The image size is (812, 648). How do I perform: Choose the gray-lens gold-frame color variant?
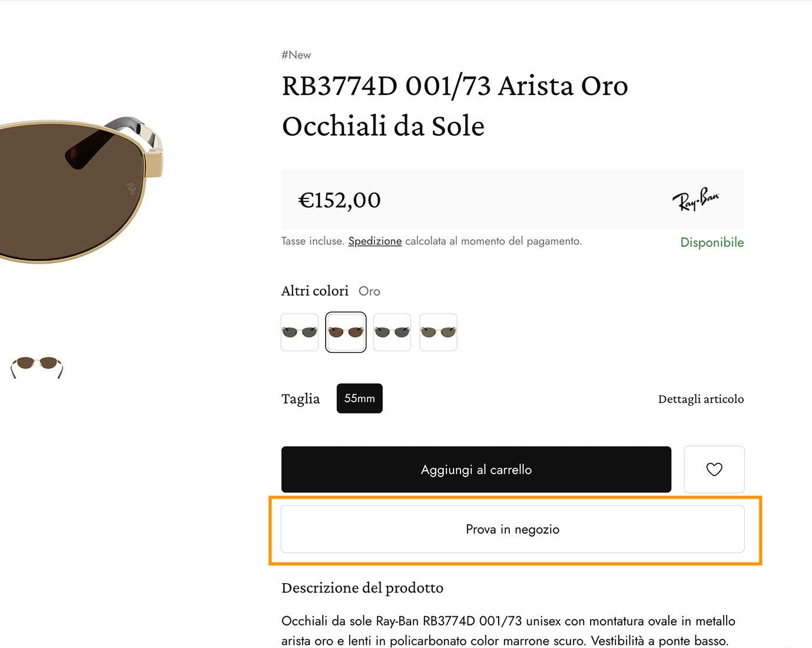300,332
